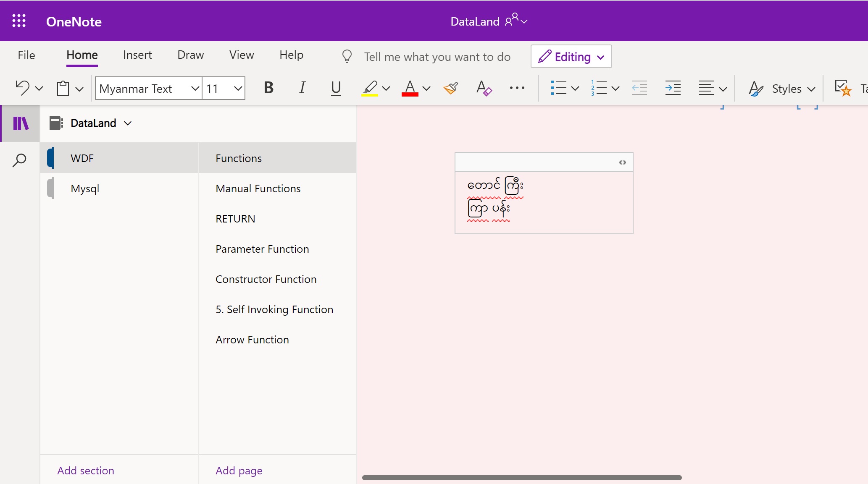
Task: Toggle Underline formatting
Action: point(336,88)
